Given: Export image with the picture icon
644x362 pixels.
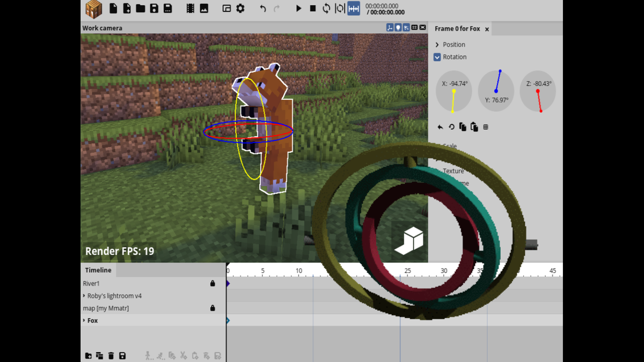Looking at the screenshot, I should [x=204, y=9].
